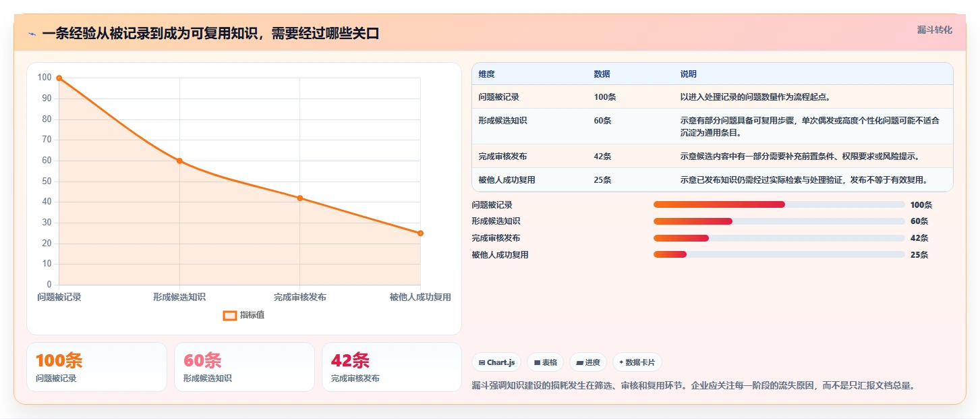Click the 漏斗转化 label in header

[x=935, y=30]
